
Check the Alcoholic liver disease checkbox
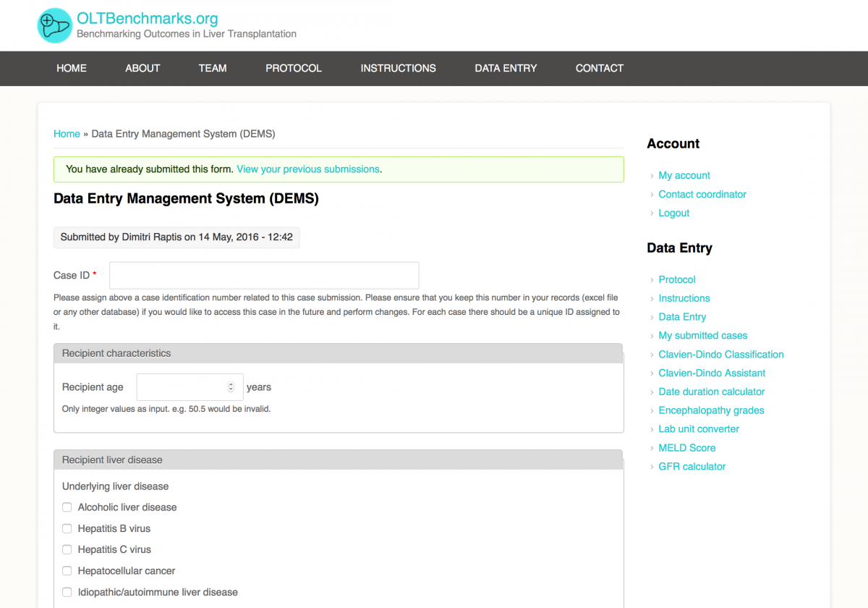pos(67,507)
